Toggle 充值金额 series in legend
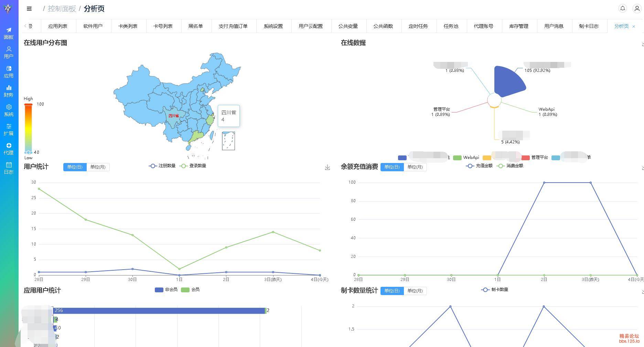The image size is (644, 347). pos(479,166)
